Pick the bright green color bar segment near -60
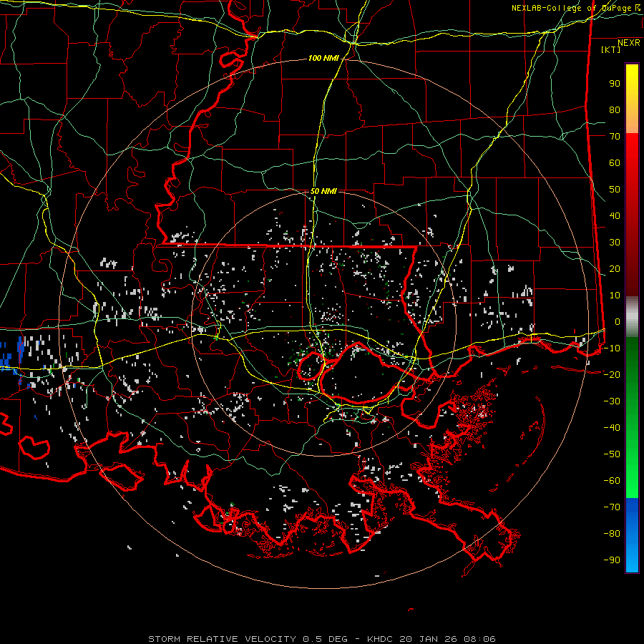The width and height of the screenshot is (644, 644). [x=632, y=481]
